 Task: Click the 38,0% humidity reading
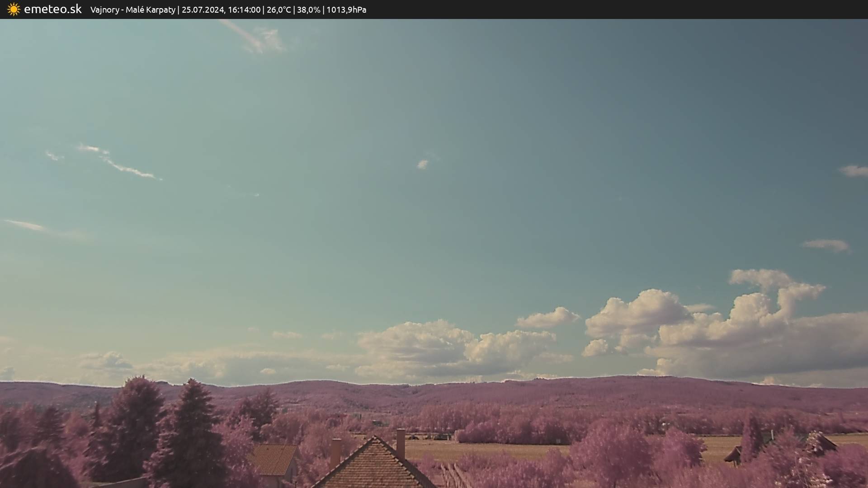tap(308, 9)
